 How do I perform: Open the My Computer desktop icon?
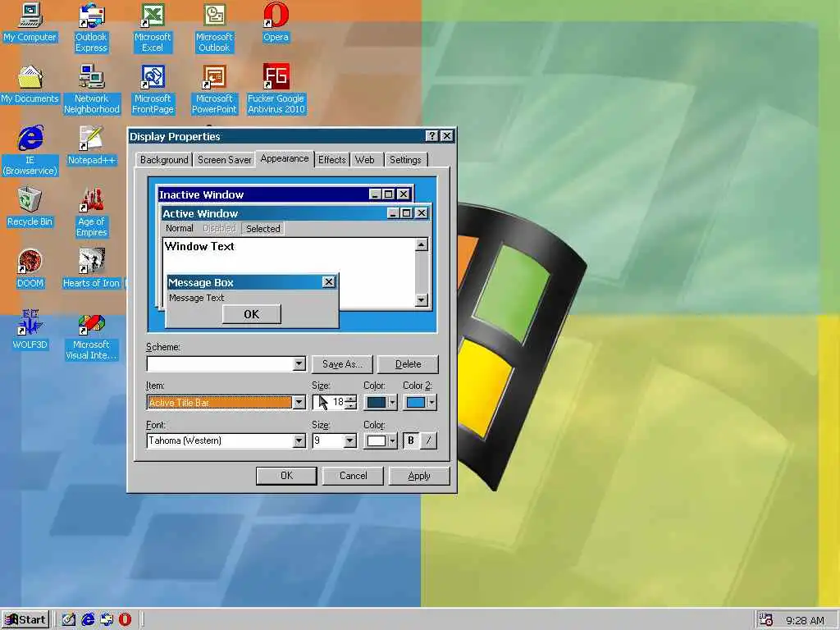pyautogui.click(x=30, y=22)
